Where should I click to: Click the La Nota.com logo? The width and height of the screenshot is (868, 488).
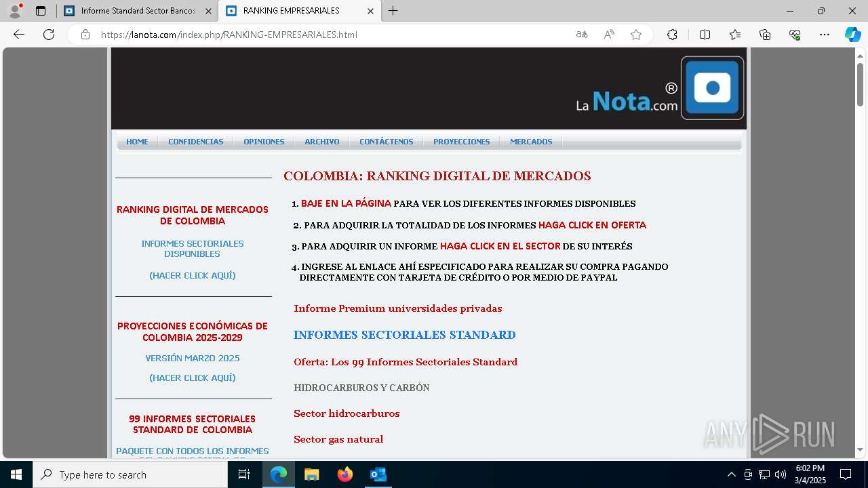point(659,88)
